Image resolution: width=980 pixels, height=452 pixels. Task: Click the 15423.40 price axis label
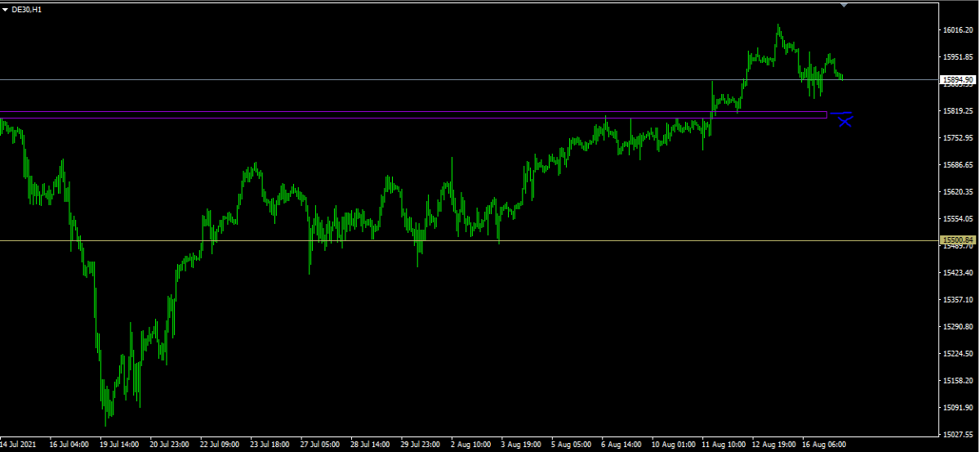958,273
